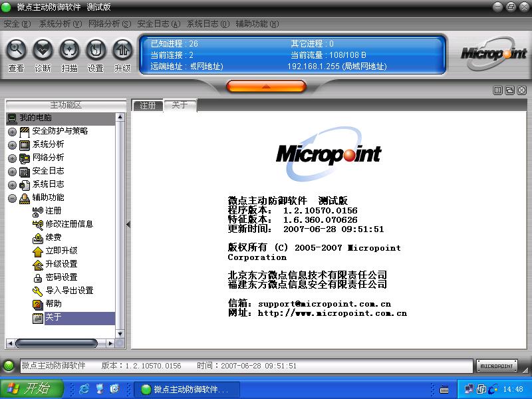Click the 升级设置 house icon

click(38, 265)
